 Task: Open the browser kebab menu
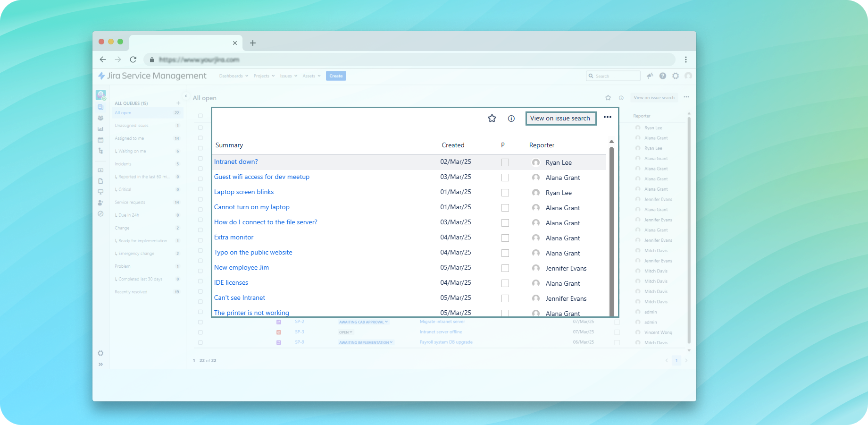[686, 59]
